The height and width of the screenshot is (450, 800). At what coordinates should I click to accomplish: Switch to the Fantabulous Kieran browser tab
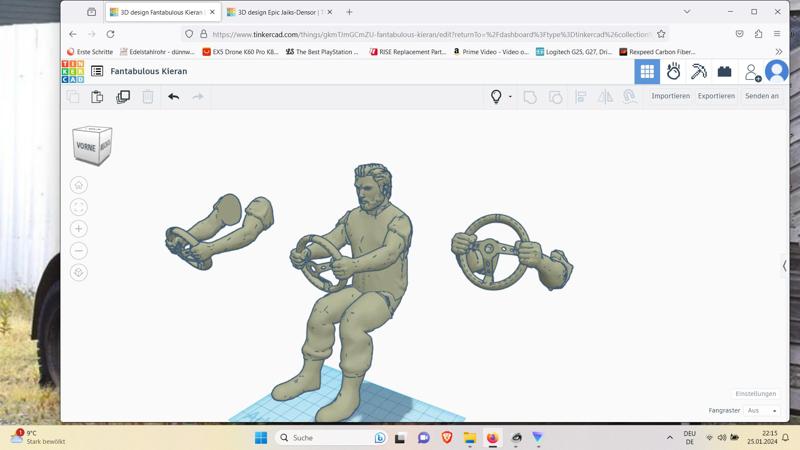[x=162, y=12]
